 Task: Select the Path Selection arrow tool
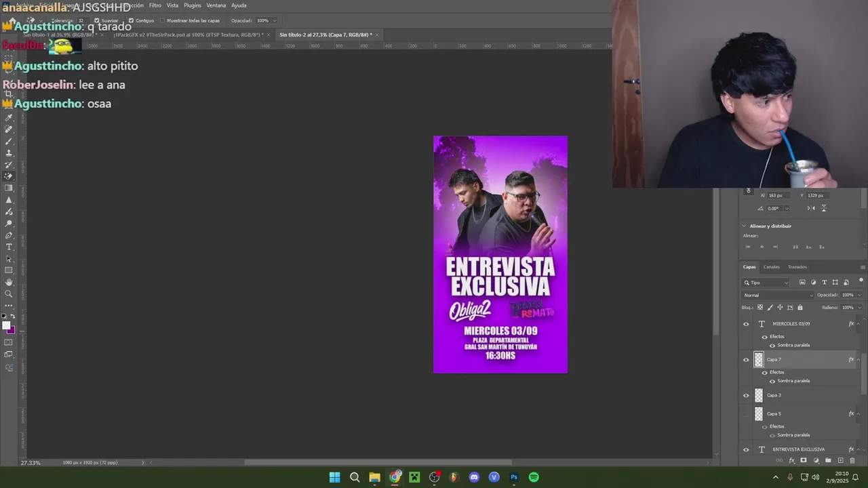click(9, 258)
